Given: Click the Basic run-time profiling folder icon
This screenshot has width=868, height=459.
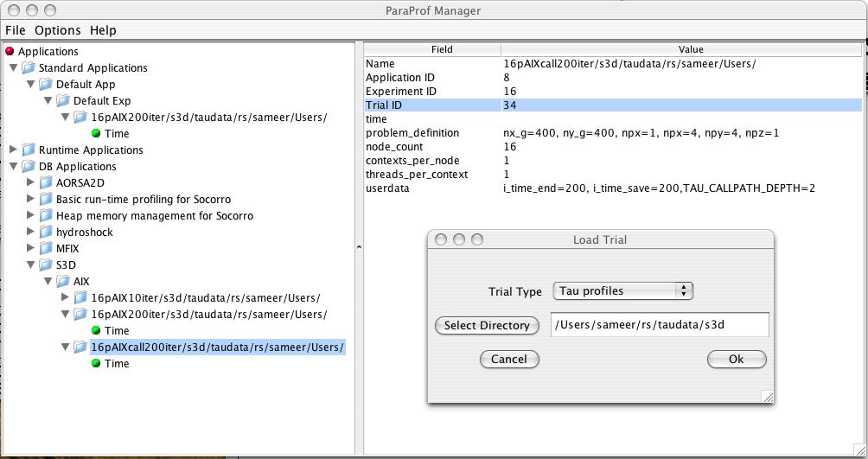Looking at the screenshot, I should click(47, 200).
